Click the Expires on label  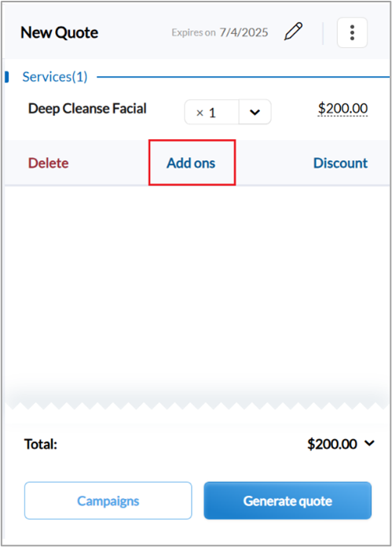193,33
